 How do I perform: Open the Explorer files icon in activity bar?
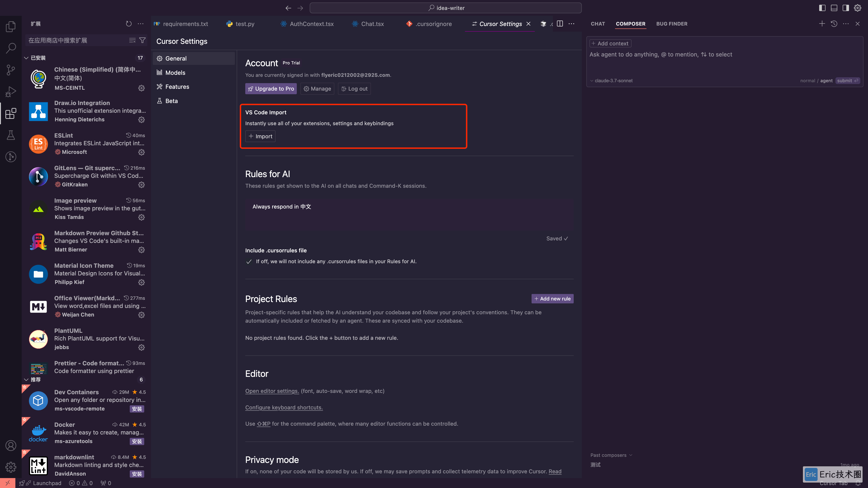click(x=11, y=26)
